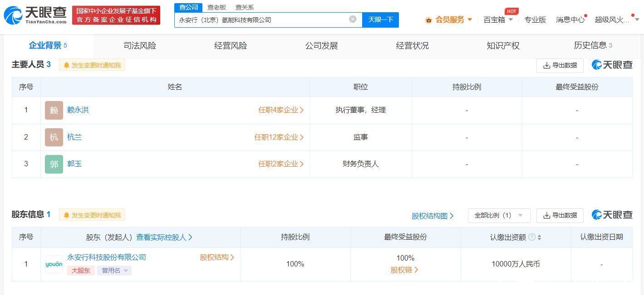Screen dimensions: 644x295
Task: Select the 查老板 search tab
Action: (216, 7)
